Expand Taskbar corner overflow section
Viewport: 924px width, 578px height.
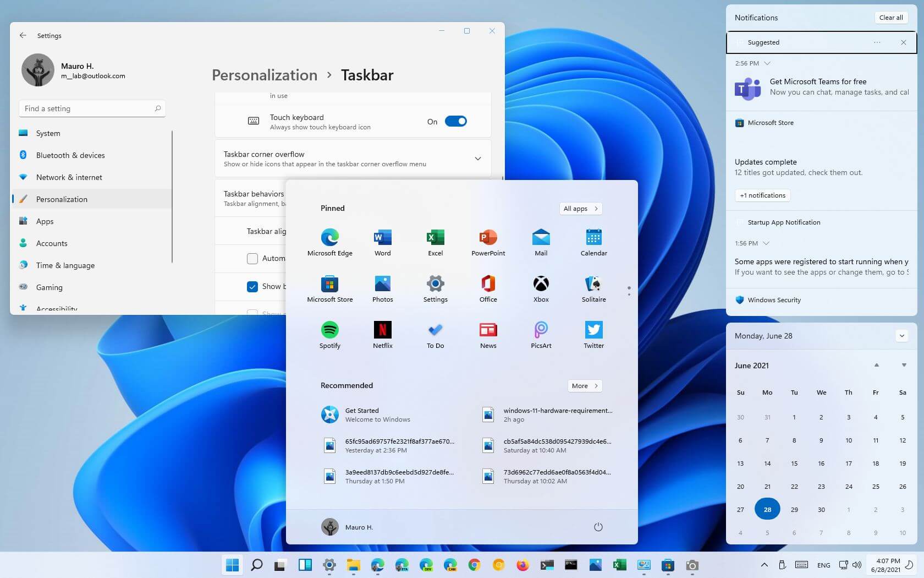tap(478, 159)
